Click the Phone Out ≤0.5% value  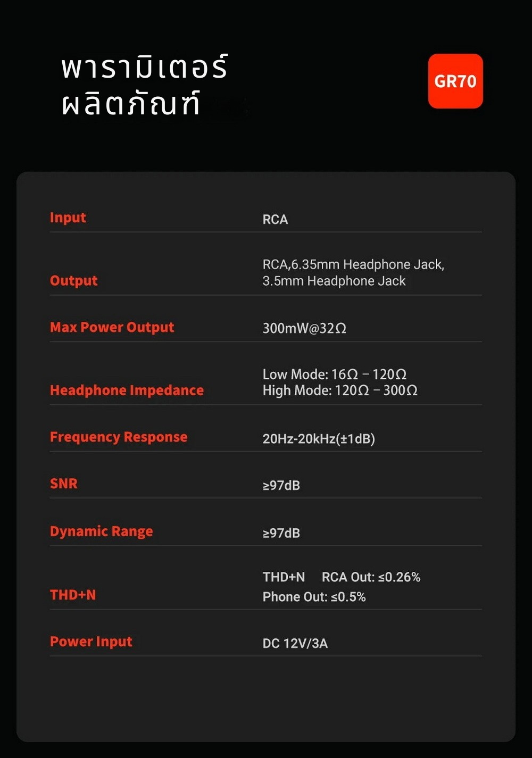pos(314,597)
